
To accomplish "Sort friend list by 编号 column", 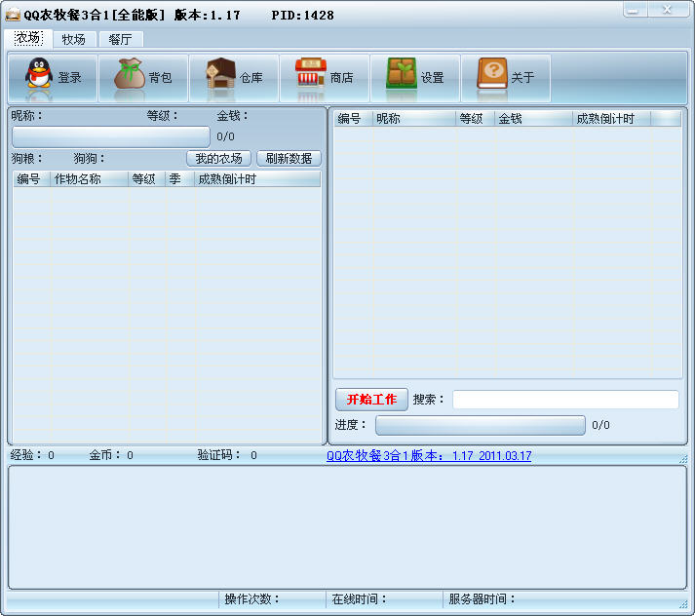I will click(353, 118).
